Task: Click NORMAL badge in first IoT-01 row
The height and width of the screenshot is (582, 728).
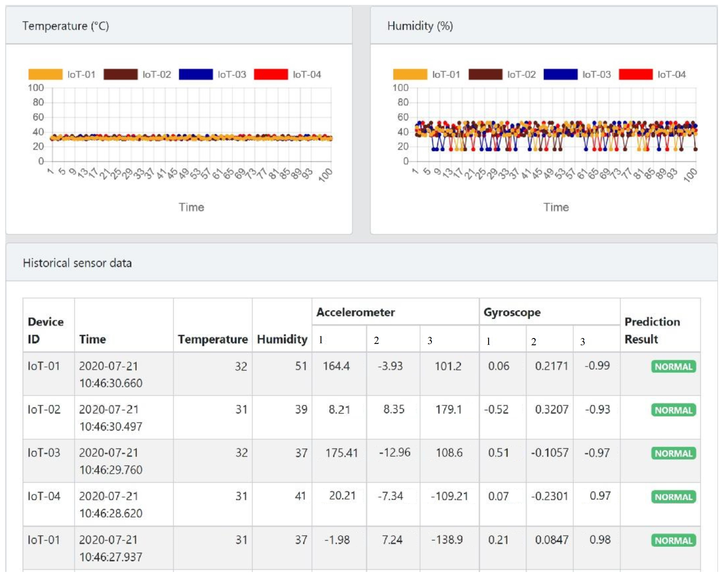Action: [x=673, y=367]
